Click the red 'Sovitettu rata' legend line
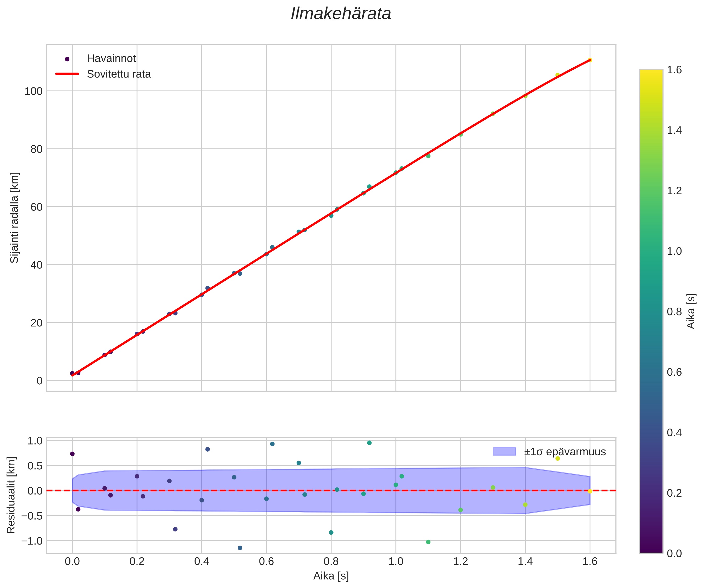The image size is (703, 588). click(x=67, y=74)
